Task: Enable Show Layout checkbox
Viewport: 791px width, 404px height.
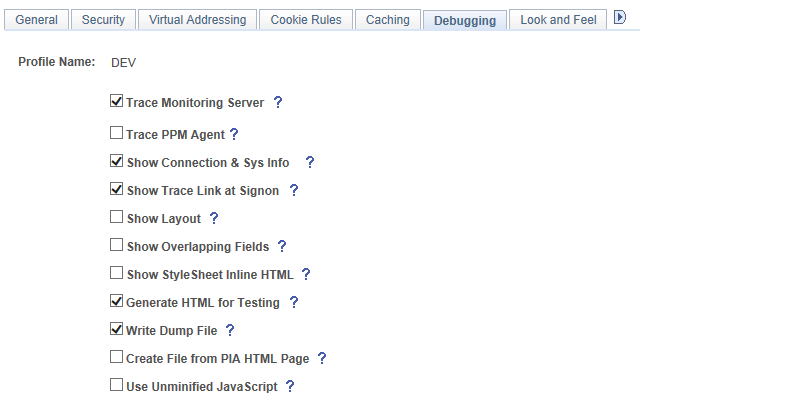Action: [x=117, y=217]
